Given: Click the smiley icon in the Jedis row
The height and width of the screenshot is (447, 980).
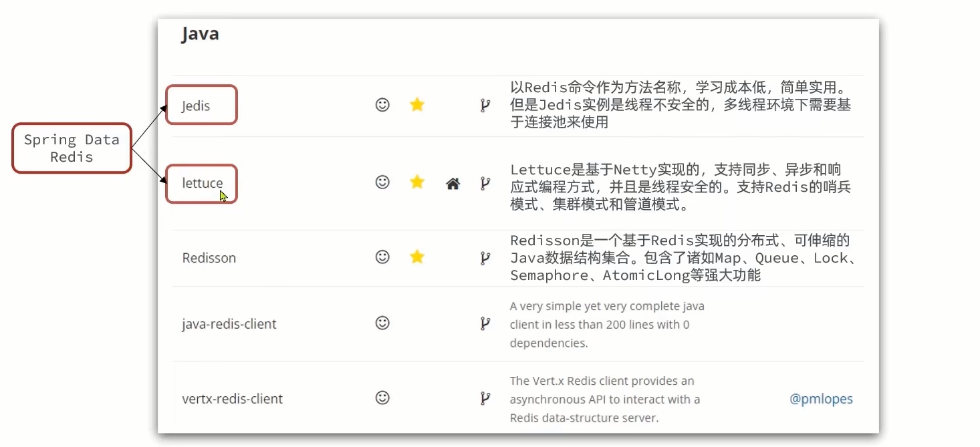Looking at the screenshot, I should click(x=382, y=104).
